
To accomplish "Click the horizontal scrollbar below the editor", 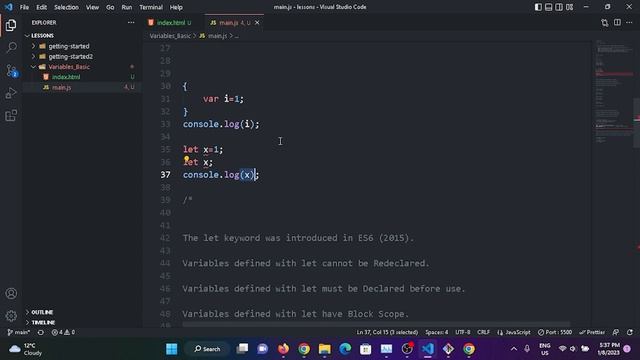I will tap(376, 324).
